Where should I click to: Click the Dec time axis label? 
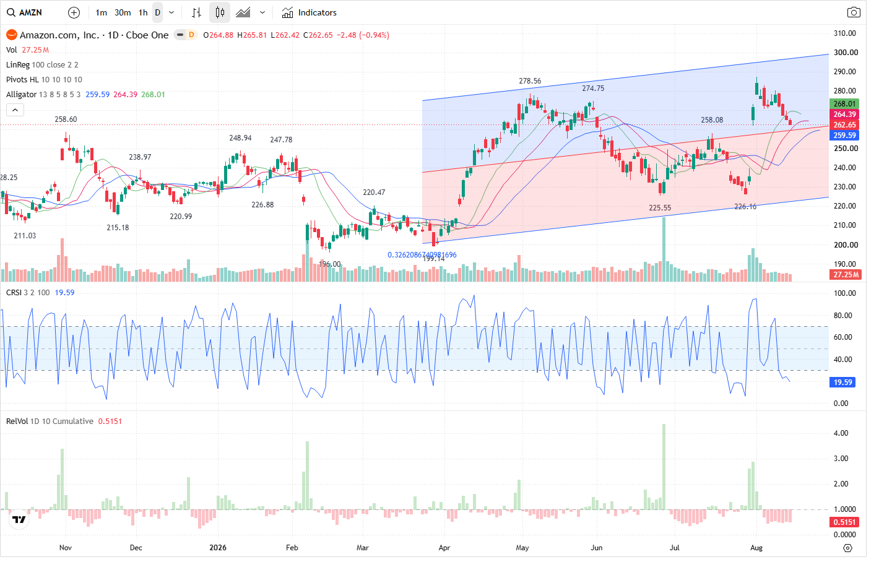[x=136, y=548]
